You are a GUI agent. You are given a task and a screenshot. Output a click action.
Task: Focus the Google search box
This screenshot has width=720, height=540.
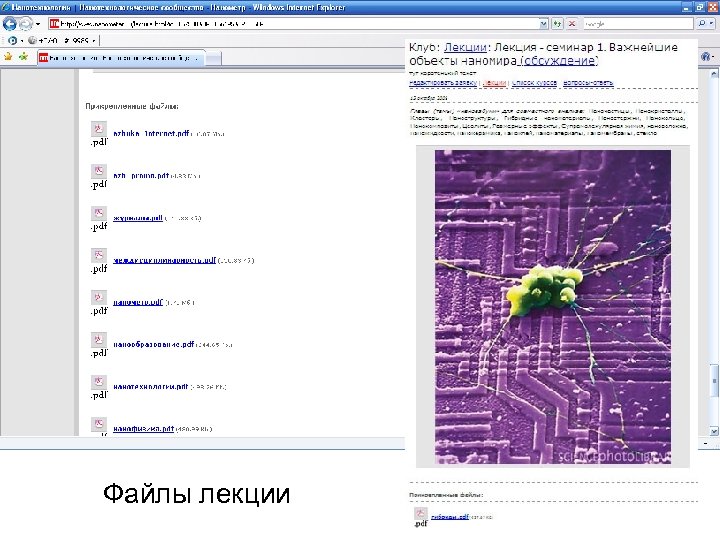(638, 23)
